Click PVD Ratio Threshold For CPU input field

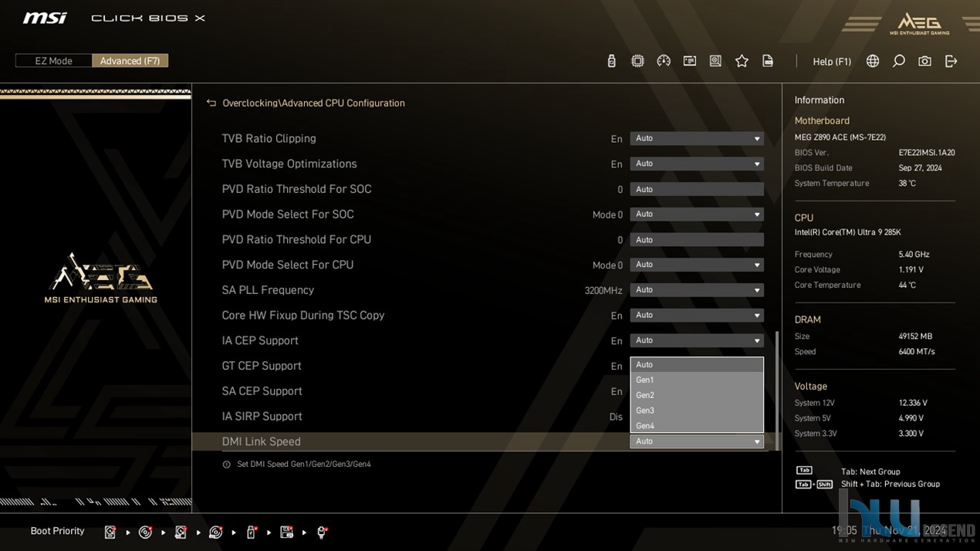(x=697, y=240)
